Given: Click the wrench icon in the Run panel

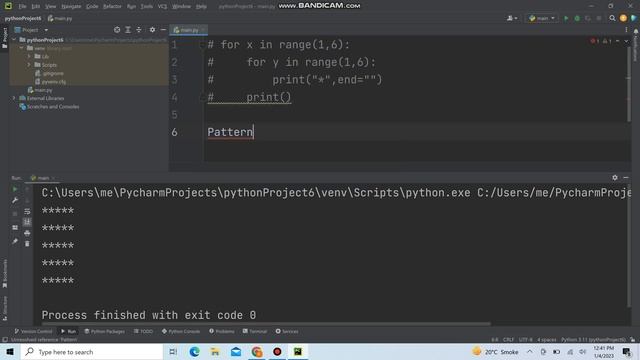Looking at the screenshot, I should pyautogui.click(x=15, y=200).
